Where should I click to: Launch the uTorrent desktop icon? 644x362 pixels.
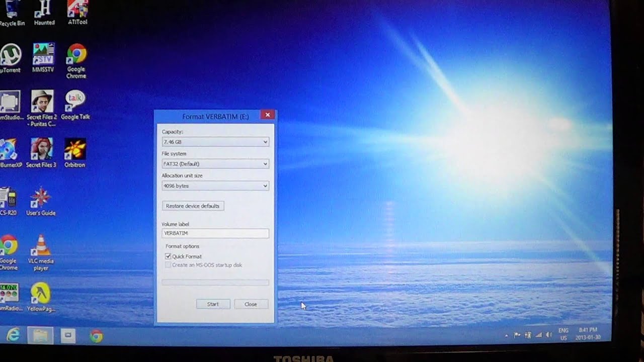[x=10, y=57]
